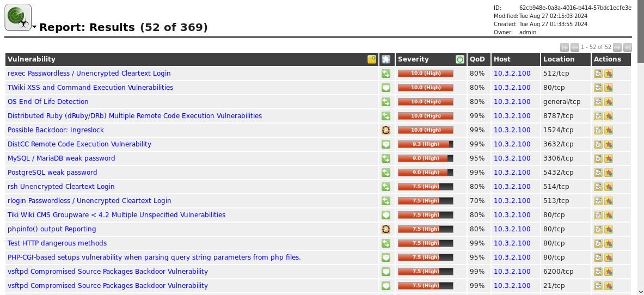Open the dropdown arrow beside the Report title
The image size is (644, 295).
[35, 27]
